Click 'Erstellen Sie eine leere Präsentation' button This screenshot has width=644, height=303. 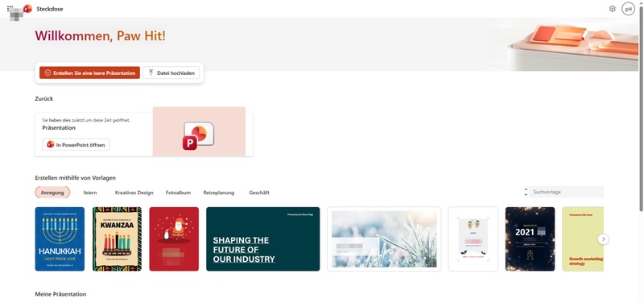coord(89,73)
